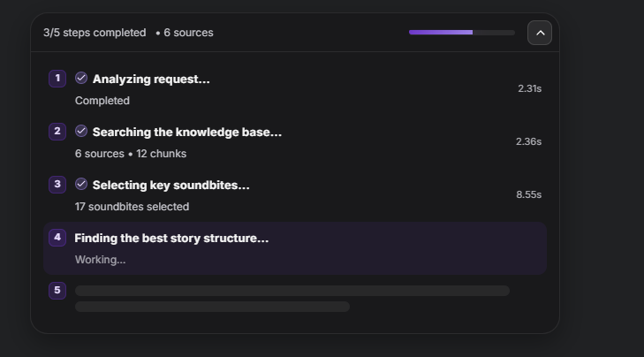Select the 'Analyzing request...' step title
The height and width of the screenshot is (357, 644).
(x=151, y=80)
